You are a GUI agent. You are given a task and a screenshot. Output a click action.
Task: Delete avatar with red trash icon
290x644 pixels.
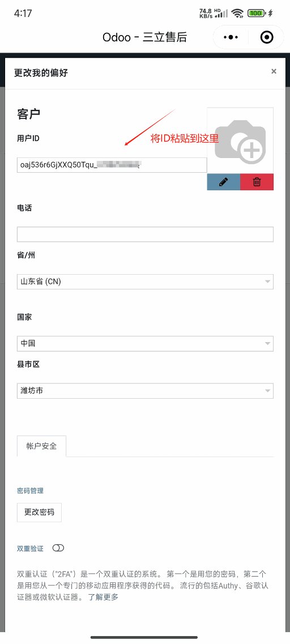[x=257, y=182]
